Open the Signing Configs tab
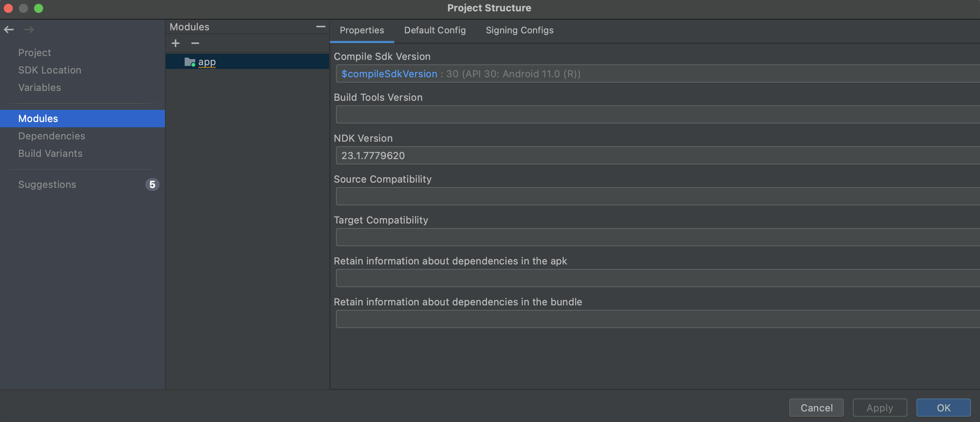This screenshot has height=422, width=980. tap(519, 30)
